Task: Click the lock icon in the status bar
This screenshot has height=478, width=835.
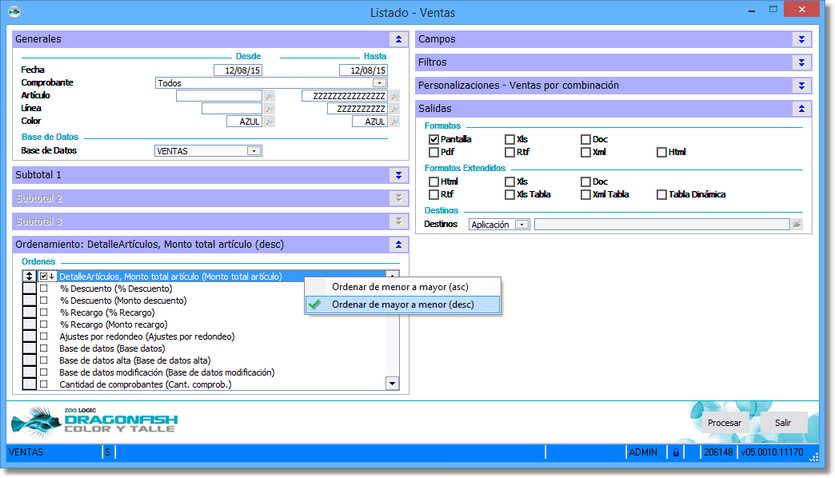Action: tap(676, 453)
